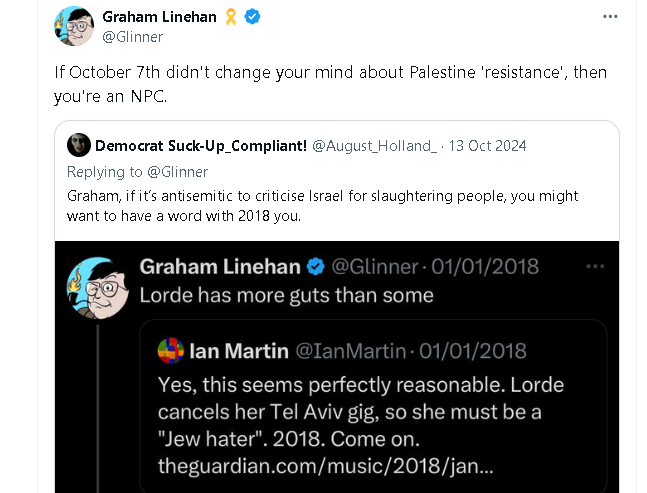Open the Democrat Suck-Up_Compliant! profile name
This screenshot has width=647, height=493.
tap(200, 146)
